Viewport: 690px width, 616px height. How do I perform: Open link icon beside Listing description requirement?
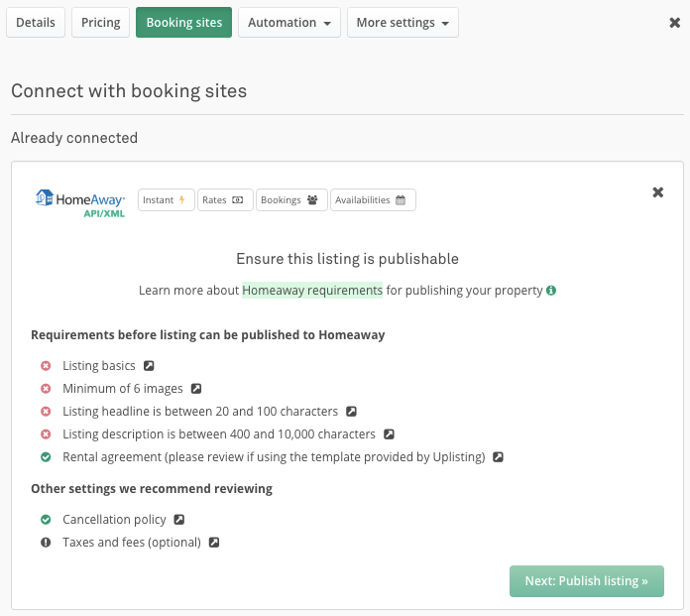click(x=389, y=434)
